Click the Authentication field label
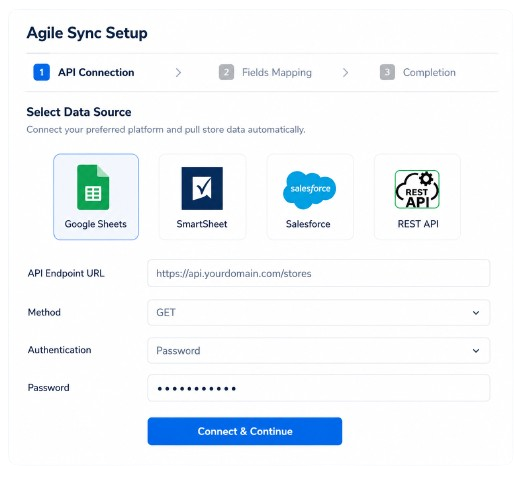The height and width of the screenshot is (477, 523). (59, 350)
